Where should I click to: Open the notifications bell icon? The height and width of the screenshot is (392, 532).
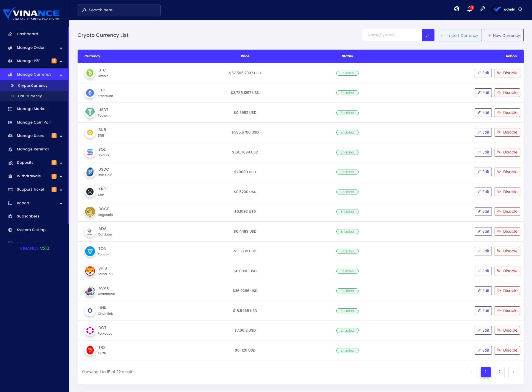click(x=470, y=9)
